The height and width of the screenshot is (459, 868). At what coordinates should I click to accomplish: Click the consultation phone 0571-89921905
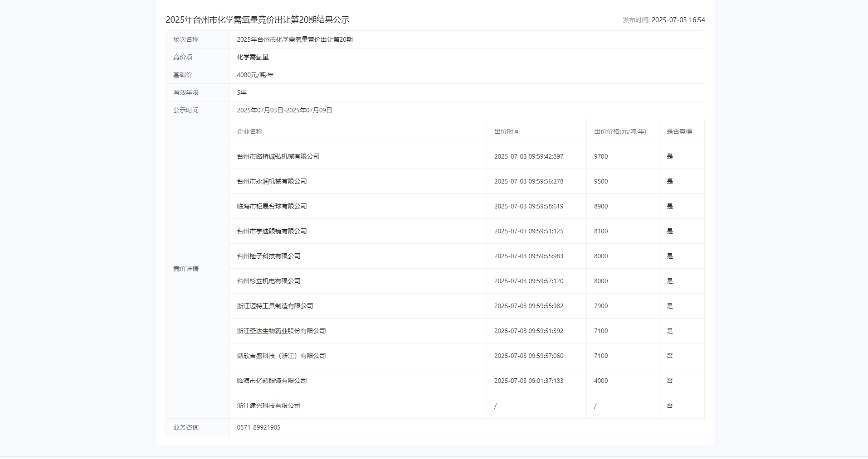tap(258, 427)
